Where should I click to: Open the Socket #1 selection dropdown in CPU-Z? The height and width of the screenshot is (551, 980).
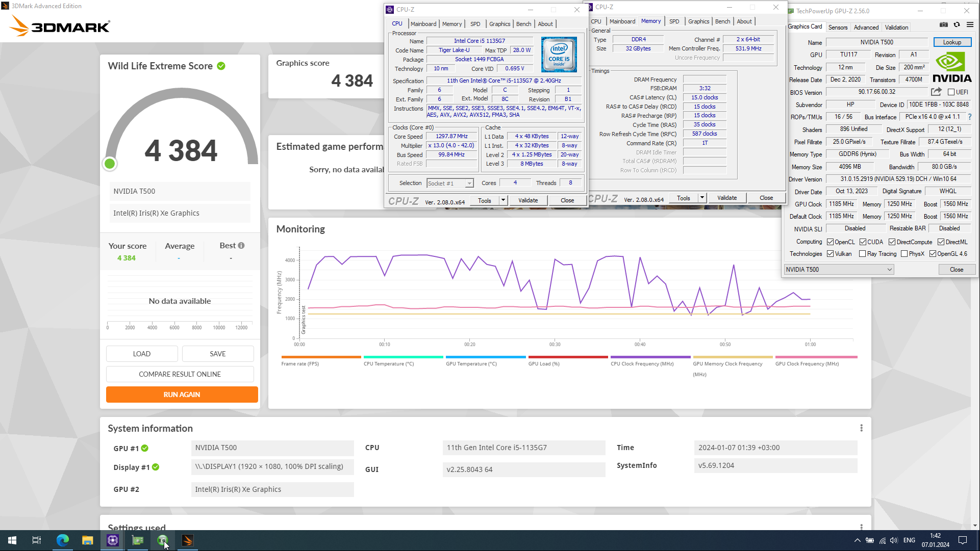coord(450,183)
